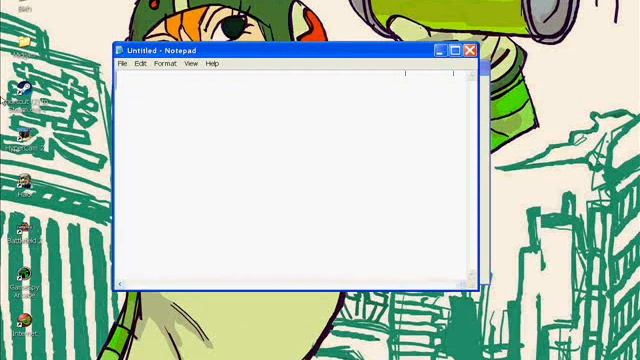Minimize the Notepad window
640x360 pixels.
(x=440, y=50)
